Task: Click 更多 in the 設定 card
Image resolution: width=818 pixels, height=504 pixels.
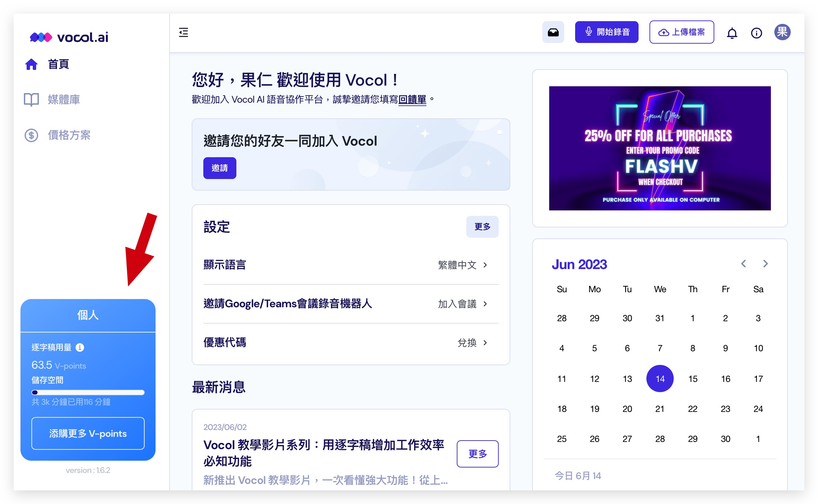Action: 482,227
